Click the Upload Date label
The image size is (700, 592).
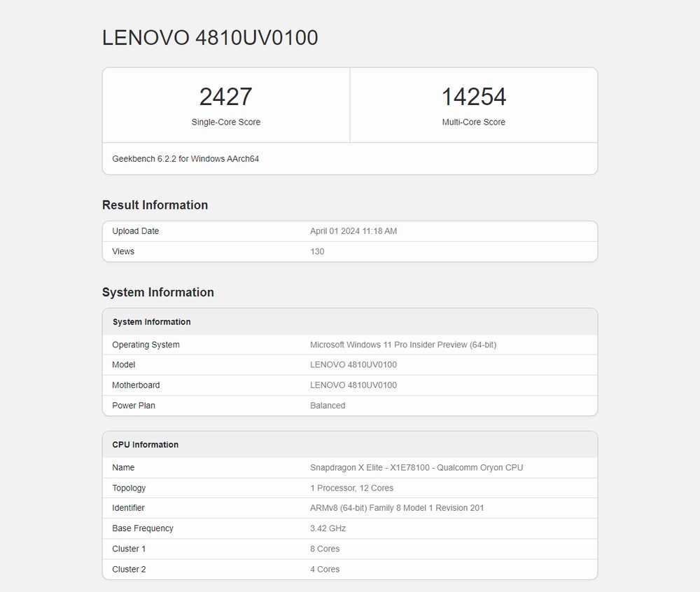[x=135, y=231]
